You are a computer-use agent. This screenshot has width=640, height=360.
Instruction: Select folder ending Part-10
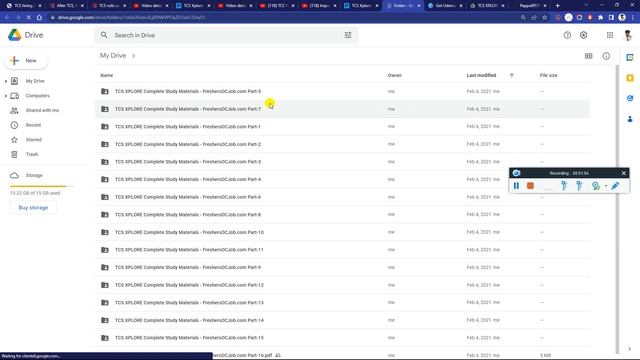click(x=342, y=232)
